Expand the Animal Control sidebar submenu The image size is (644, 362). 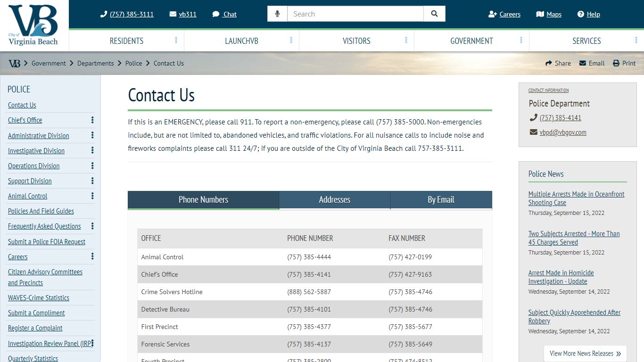pos(92,196)
